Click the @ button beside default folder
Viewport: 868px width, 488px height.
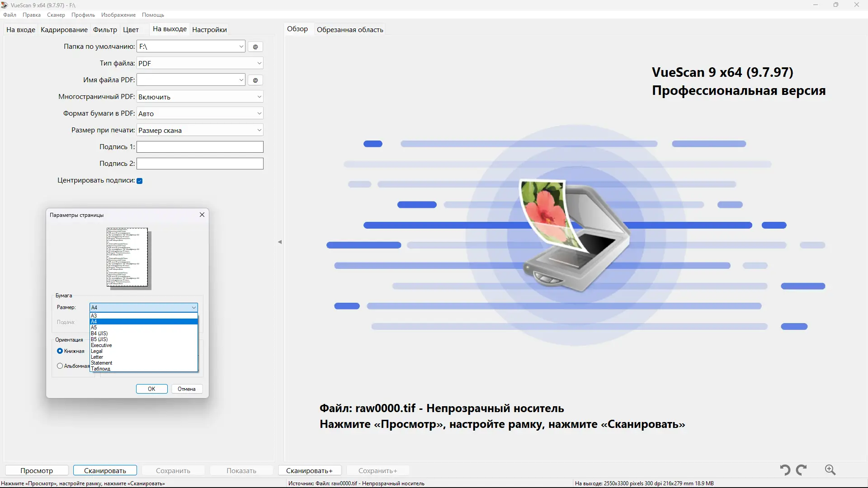[255, 47]
